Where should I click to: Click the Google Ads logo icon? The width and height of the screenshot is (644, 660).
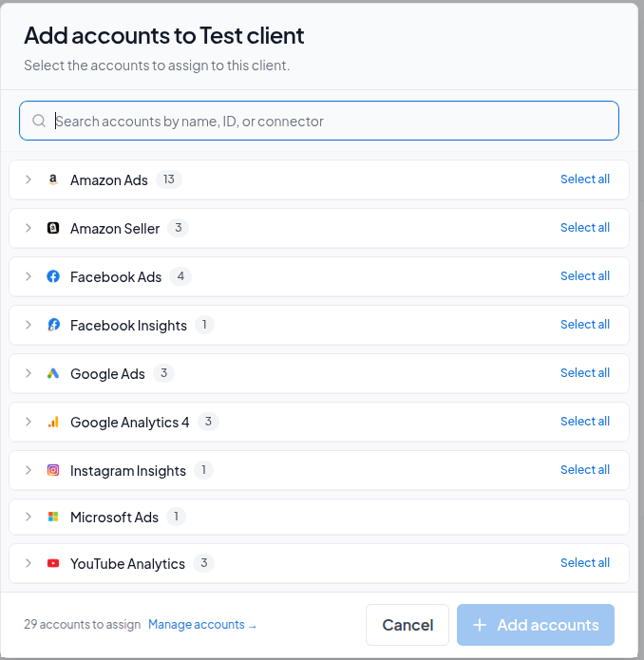click(x=53, y=373)
